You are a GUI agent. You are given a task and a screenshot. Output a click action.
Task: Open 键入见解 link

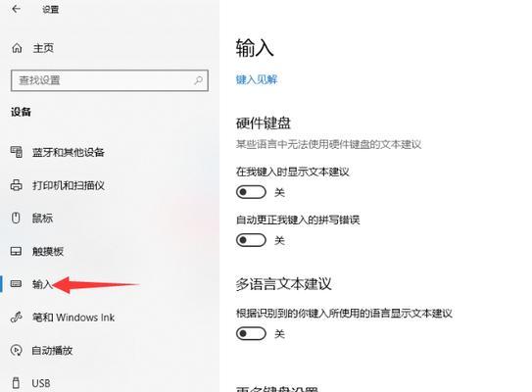coord(257,79)
